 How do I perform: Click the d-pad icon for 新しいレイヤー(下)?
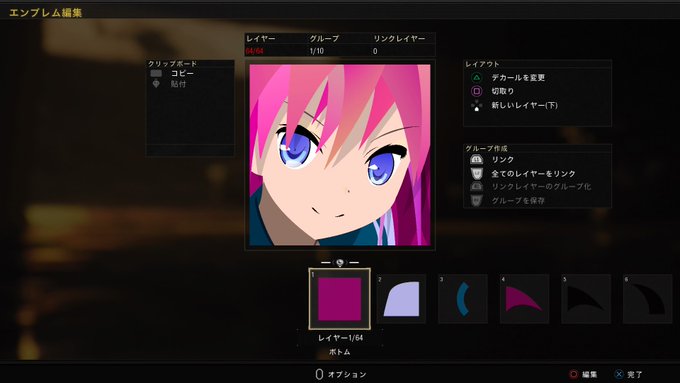point(476,105)
